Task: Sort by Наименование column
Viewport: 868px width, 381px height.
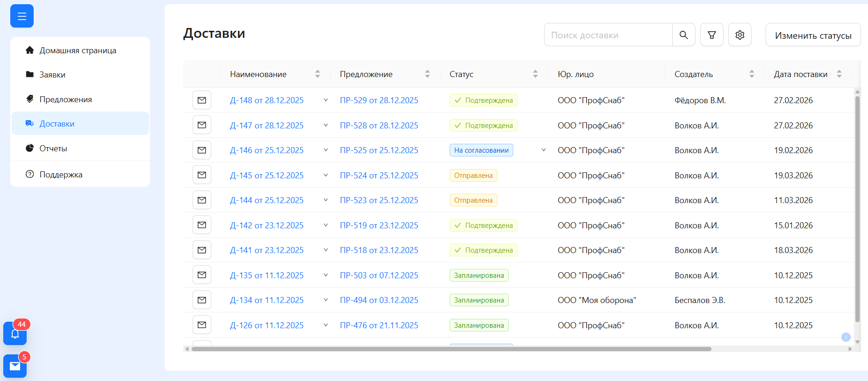Action: 317,74
